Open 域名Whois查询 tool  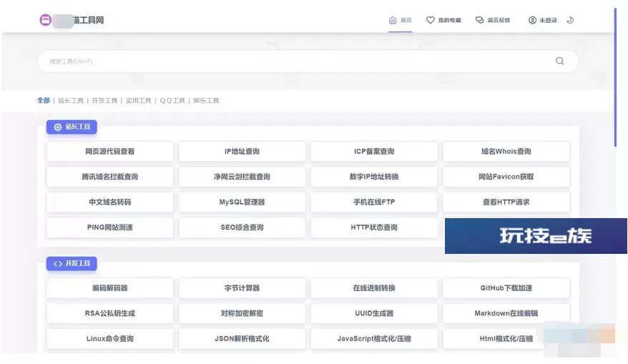point(506,152)
